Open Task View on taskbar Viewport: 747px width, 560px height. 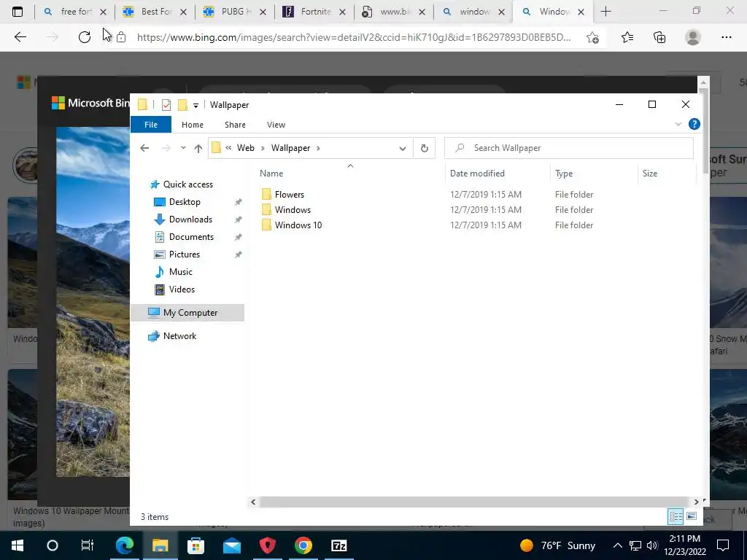pyautogui.click(x=88, y=545)
